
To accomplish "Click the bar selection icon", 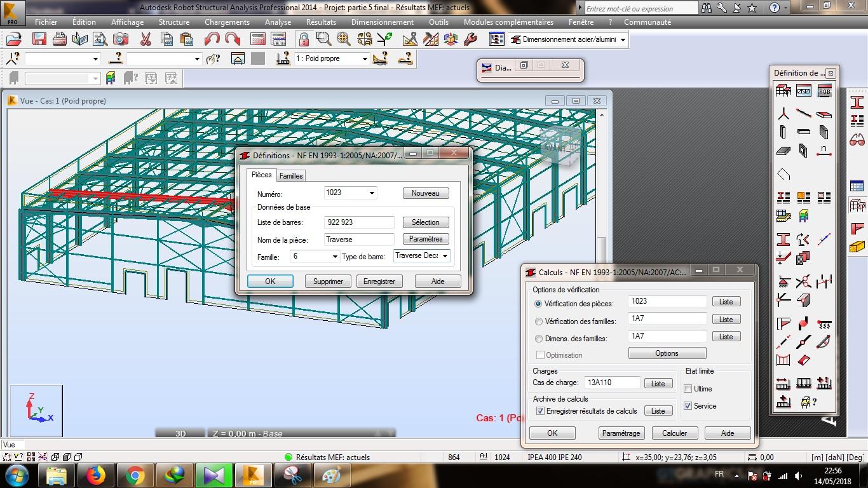I will 115,58.
